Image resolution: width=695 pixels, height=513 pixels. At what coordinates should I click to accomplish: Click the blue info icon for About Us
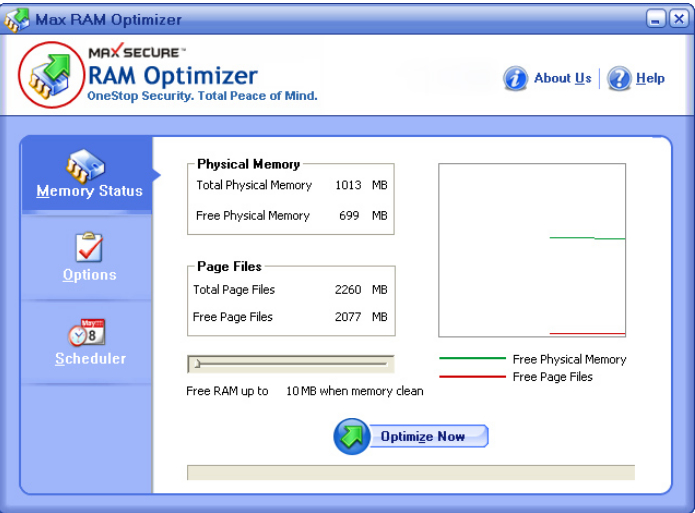click(515, 78)
